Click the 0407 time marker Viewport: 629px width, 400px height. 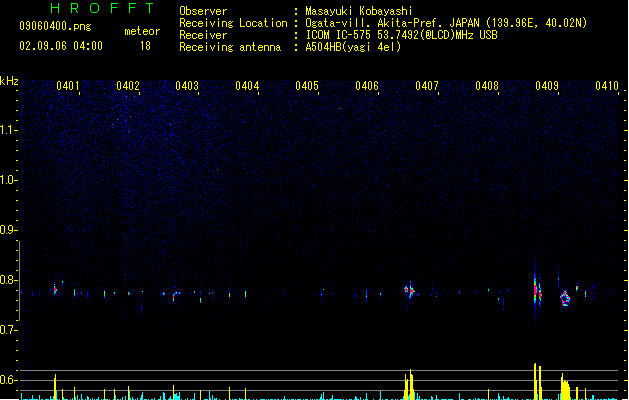[427, 86]
